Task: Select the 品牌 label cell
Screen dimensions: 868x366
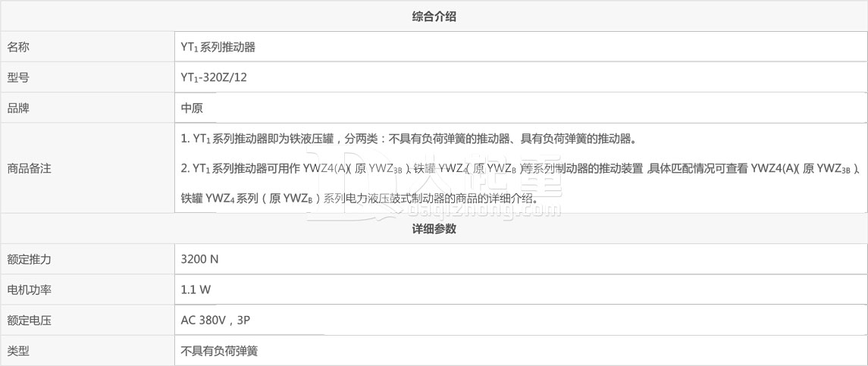Action: pyautogui.click(x=87, y=108)
